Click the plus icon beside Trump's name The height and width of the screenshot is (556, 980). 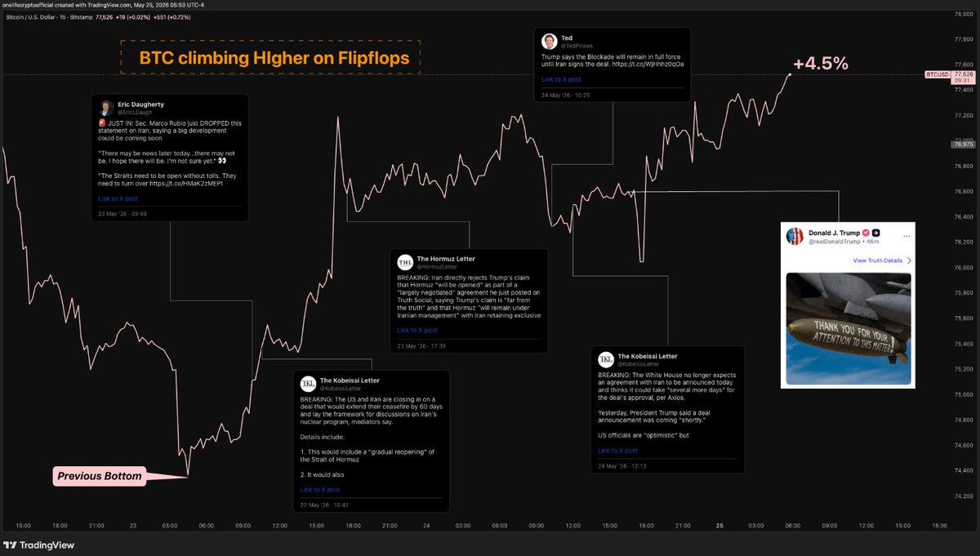[876, 233]
